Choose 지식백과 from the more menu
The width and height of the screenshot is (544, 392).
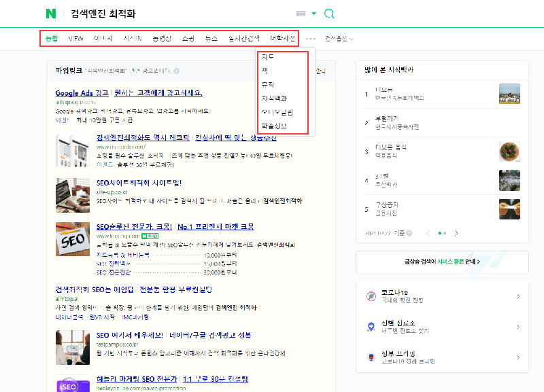pyautogui.click(x=274, y=99)
